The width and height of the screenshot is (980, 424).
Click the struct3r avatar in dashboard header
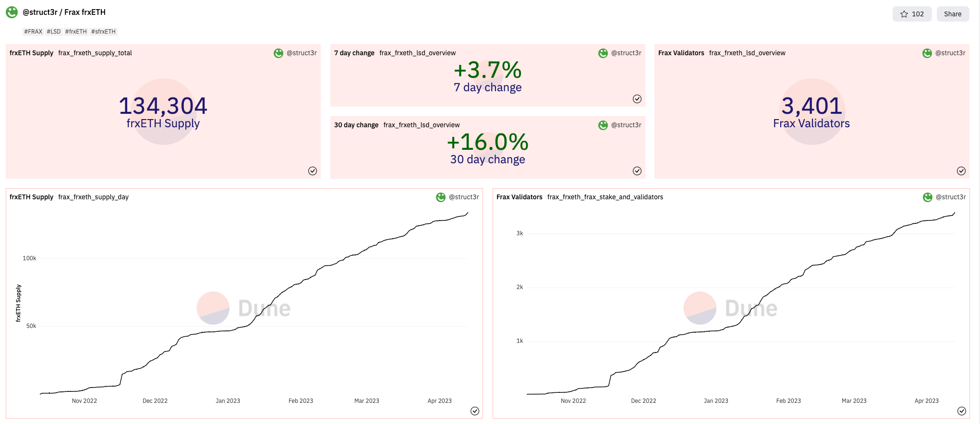click(x=12, y=12)
